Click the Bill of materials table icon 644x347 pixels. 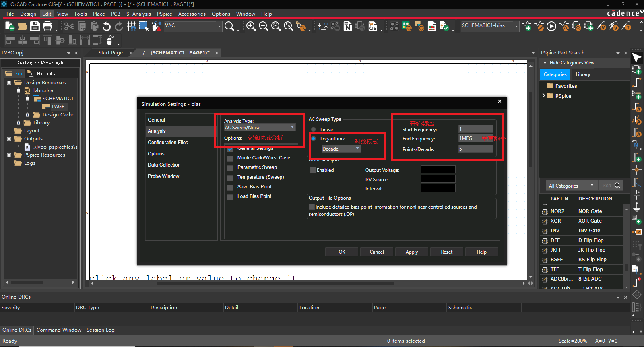point(432,27)
